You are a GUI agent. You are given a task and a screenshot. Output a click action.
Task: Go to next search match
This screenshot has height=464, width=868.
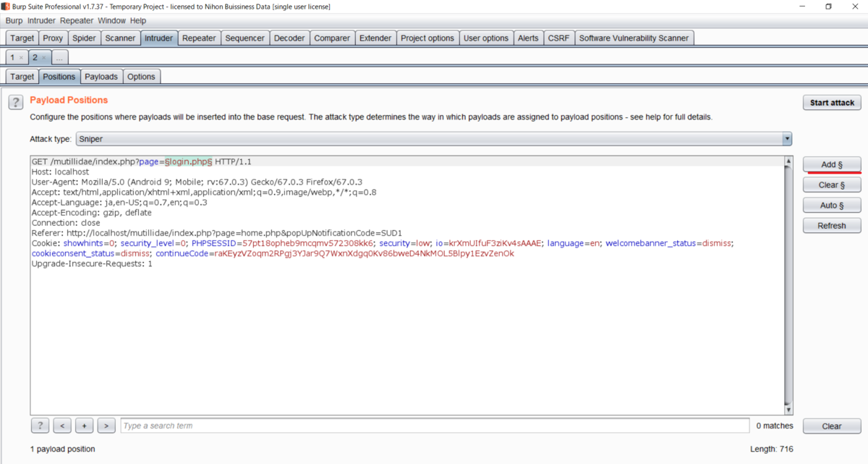(106, 426)
